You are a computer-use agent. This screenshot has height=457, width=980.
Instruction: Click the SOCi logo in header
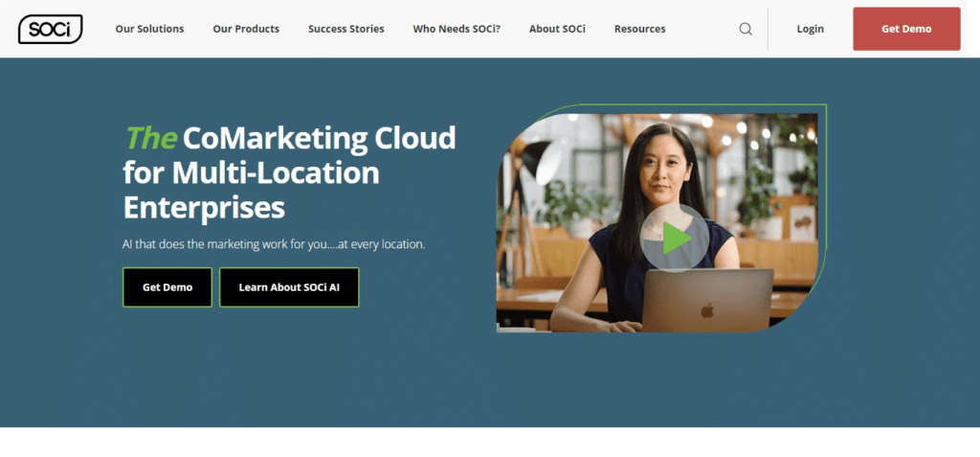pos(50,29)
